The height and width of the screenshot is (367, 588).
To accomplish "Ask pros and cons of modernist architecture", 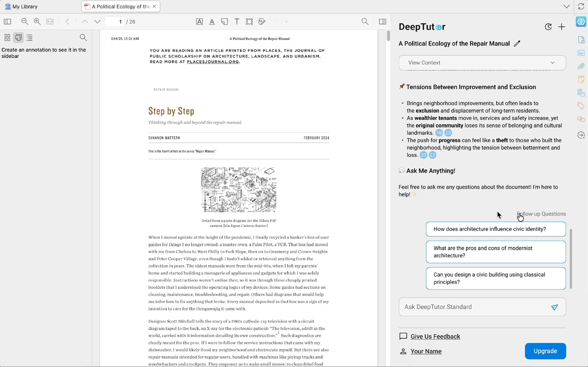I will pos(496,252).
